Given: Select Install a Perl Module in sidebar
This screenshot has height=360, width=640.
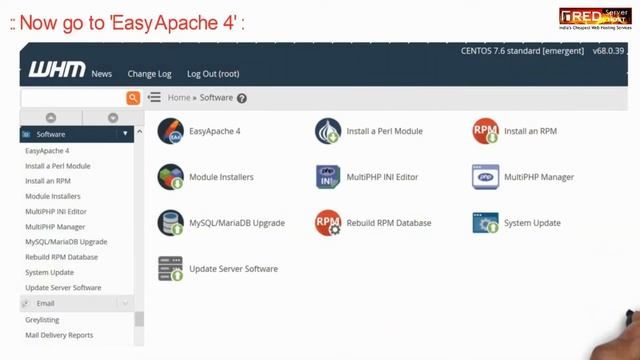Looking at the screenshot, I should pos(58,166).
